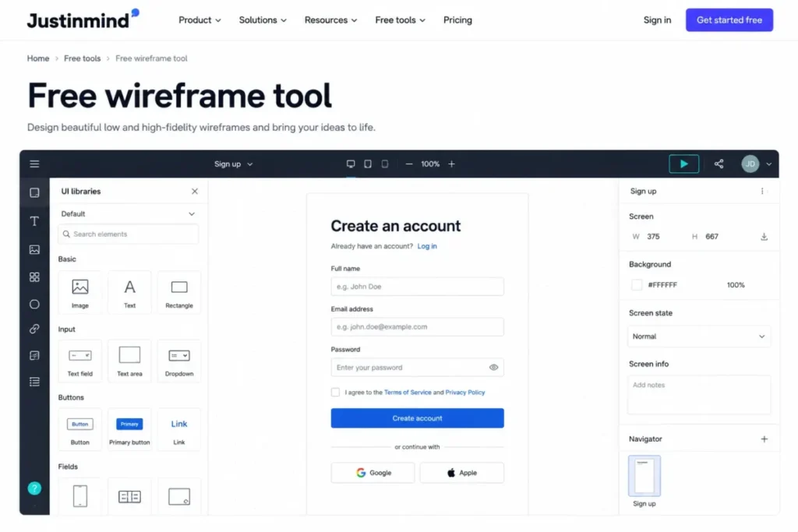Add the Dropdown input element
The width and height of the screenshot is (798, 532).
coord(179,361)
